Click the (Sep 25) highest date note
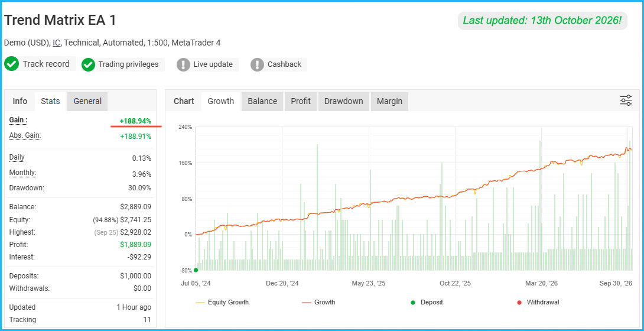The width and height of the screenshot is (644, 331). 106,232
